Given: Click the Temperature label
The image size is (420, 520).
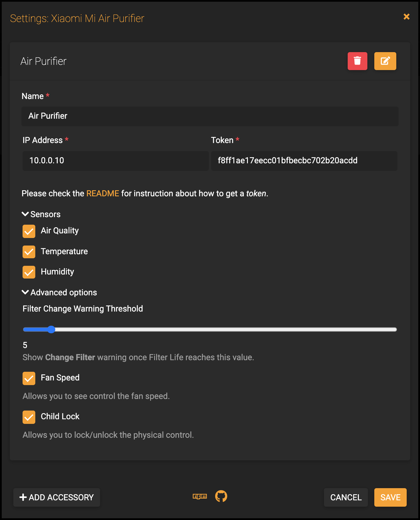Looking at the screenshot, I should 64,251.
